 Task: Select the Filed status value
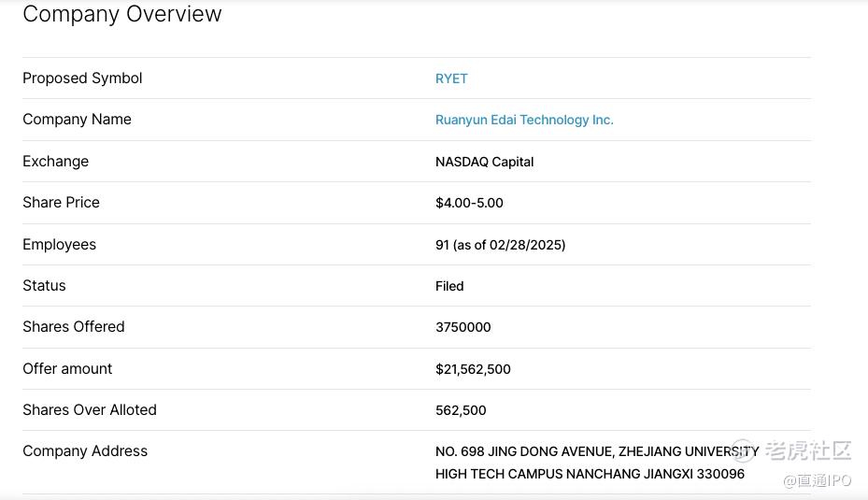coord(449,286)
